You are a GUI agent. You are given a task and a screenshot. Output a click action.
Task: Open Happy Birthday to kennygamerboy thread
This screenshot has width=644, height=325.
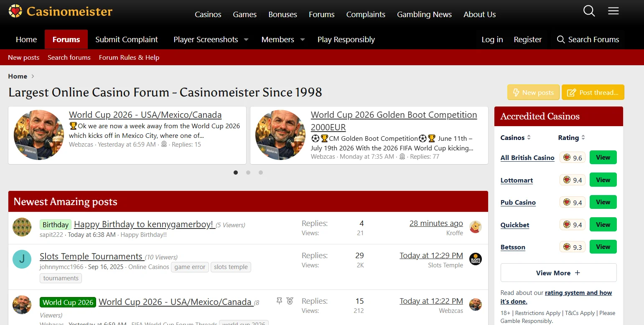pyautogui.click(x=144, y=224)
